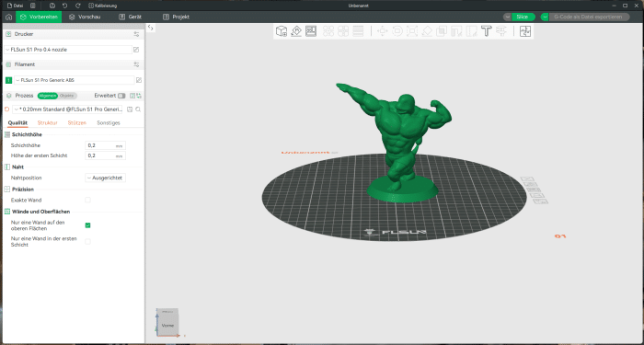Select the Text shape tool
The width and height of the screenshot is (644, 345).
coord(487,31)
